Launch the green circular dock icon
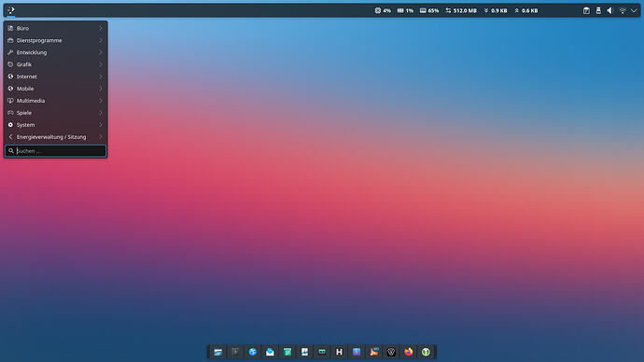The height and width of the screenshot is (362, 644). click(426, 352)
